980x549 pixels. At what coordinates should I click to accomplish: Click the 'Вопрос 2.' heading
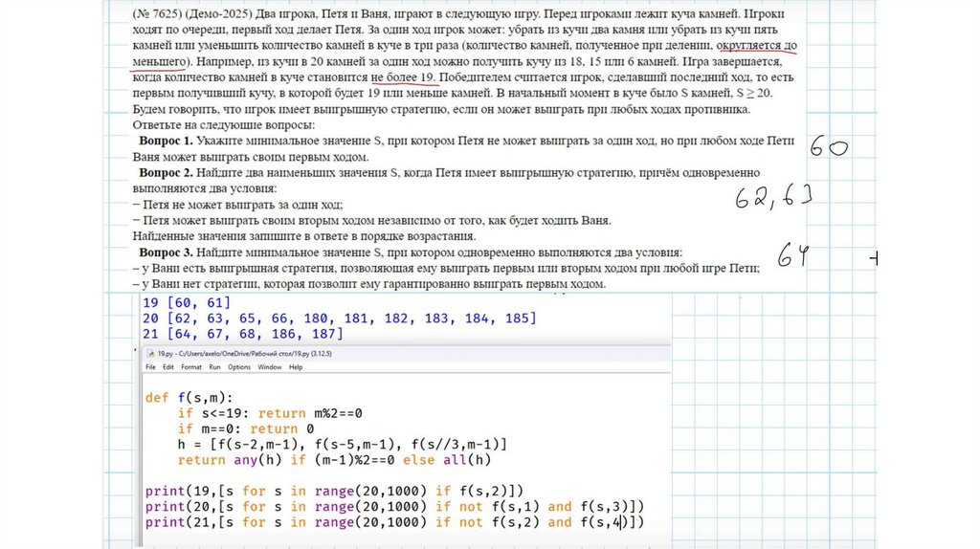[166, 173]
